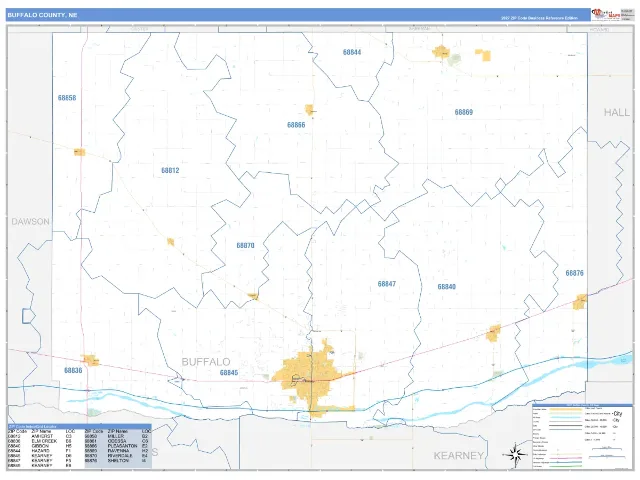Select the RAVENNA row in the index table

(118, 451)
